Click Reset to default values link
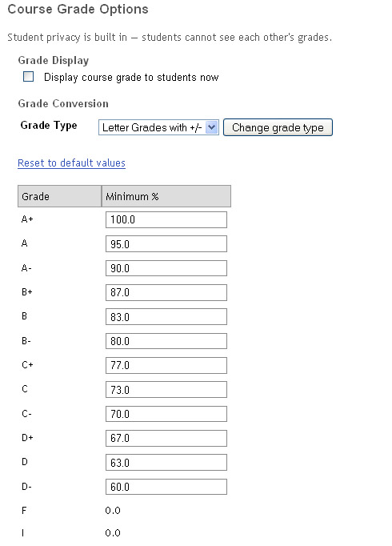 (x=71, y=163)
